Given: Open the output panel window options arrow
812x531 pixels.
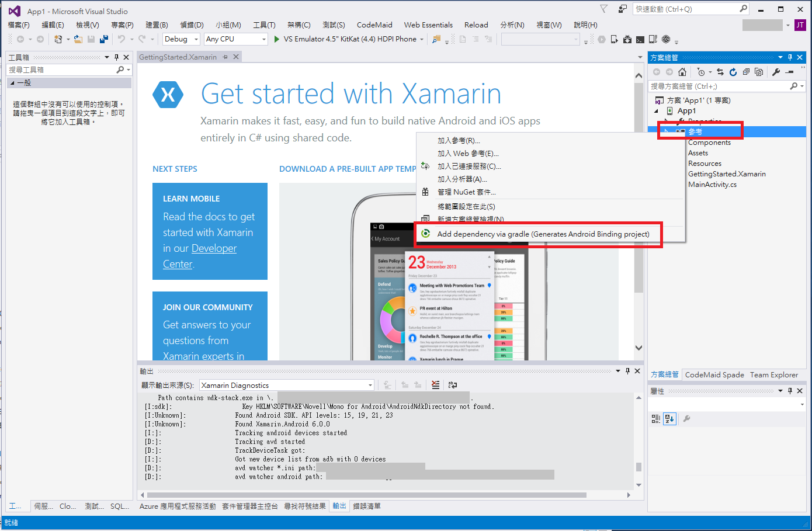Looking at the screenshot, I should click(618, 371).
